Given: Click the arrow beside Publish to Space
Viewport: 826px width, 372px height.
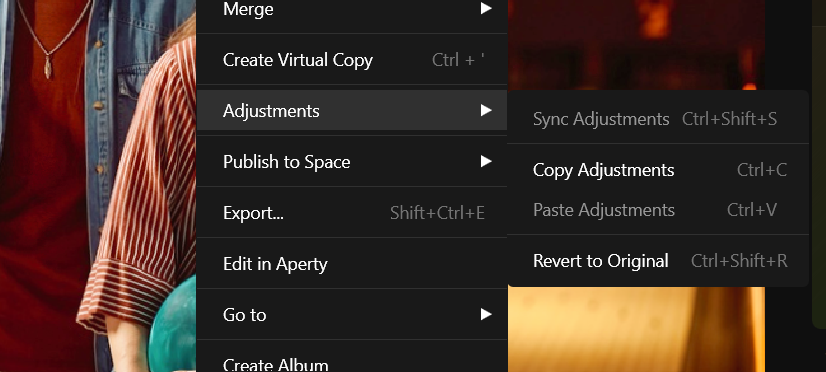Looking at the screenshot, I should [486, 161].
